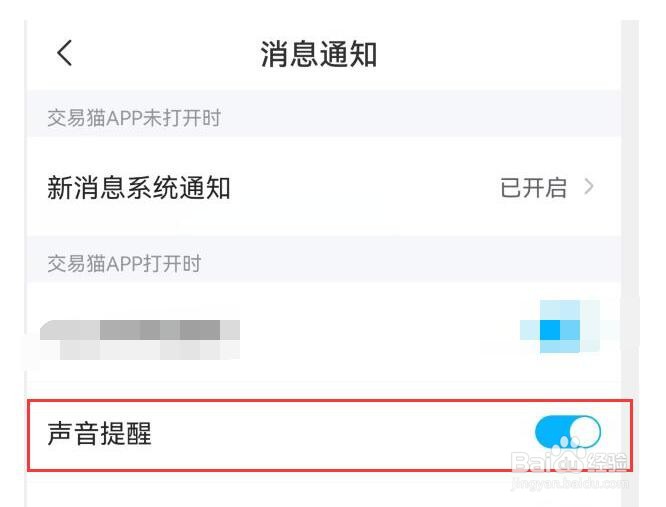Click the 经验 watermark text

tap(607, 462)
